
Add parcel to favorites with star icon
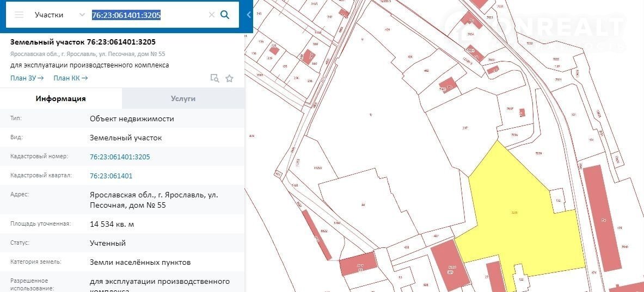pos(229,78)
